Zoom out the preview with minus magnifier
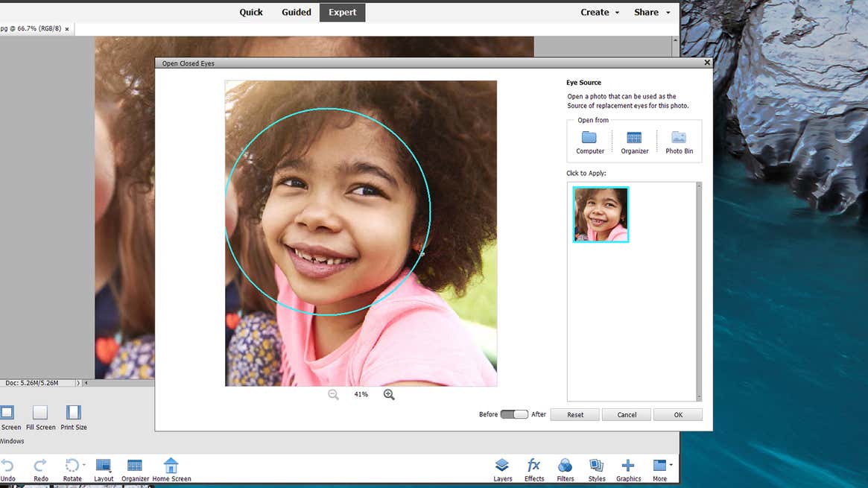The image size is (868, 488). (x=333, y=394)
